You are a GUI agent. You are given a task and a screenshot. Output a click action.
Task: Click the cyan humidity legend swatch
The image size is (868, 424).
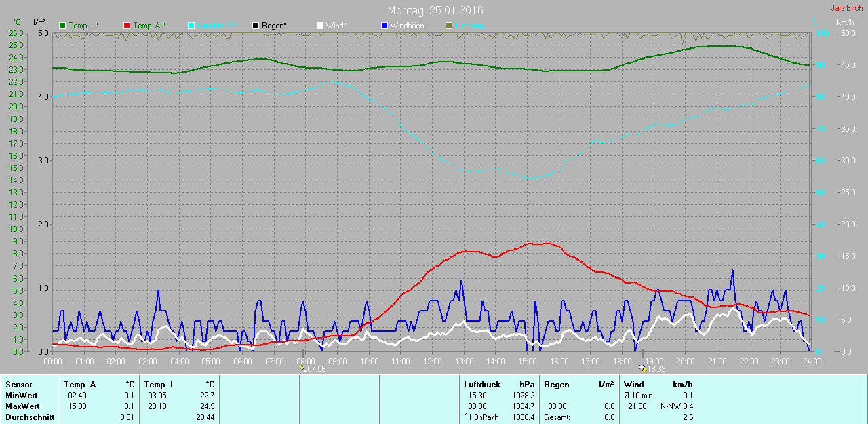[x=191, y=26]
